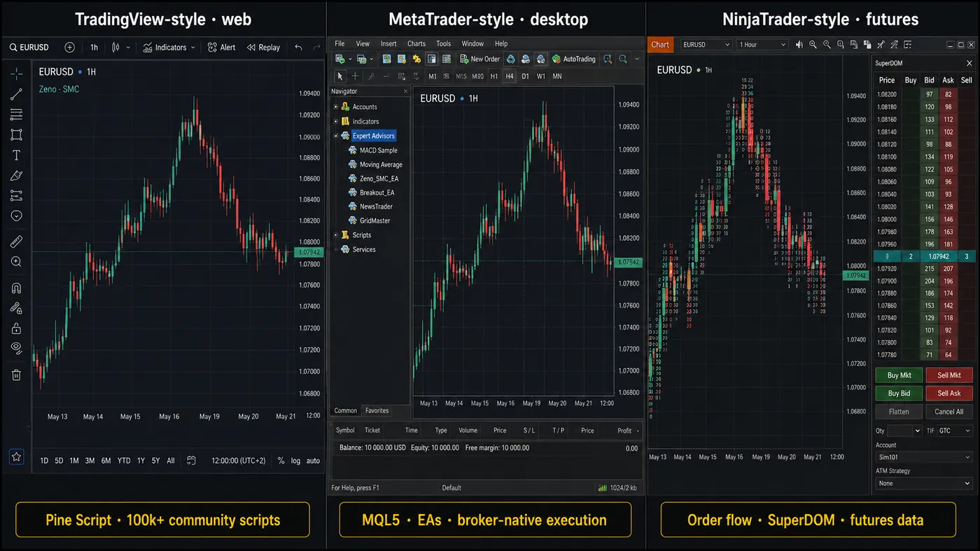Switch to the Favorites tab in Navigator
Image resolution: width=980 pixels, height=551 pixels.
pyautogui.click(x=377, y=411)
